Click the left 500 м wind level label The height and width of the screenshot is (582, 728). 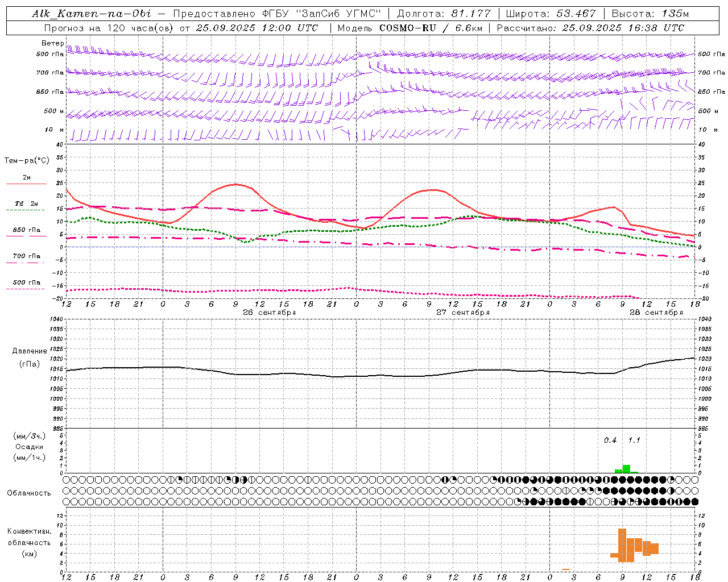54,111
